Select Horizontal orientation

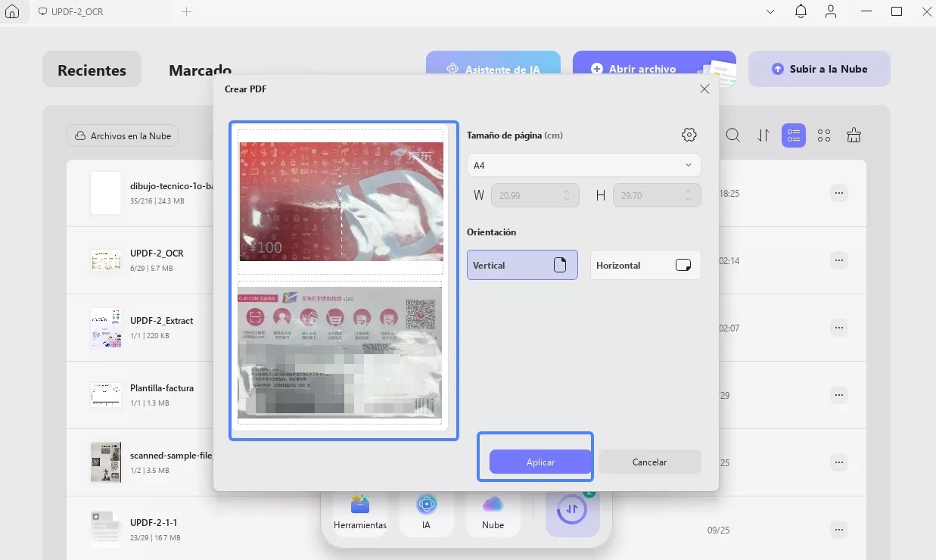point(645,265)
